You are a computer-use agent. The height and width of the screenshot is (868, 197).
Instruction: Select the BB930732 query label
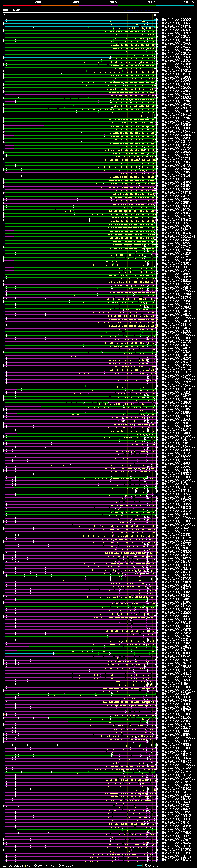pos(12,10)
